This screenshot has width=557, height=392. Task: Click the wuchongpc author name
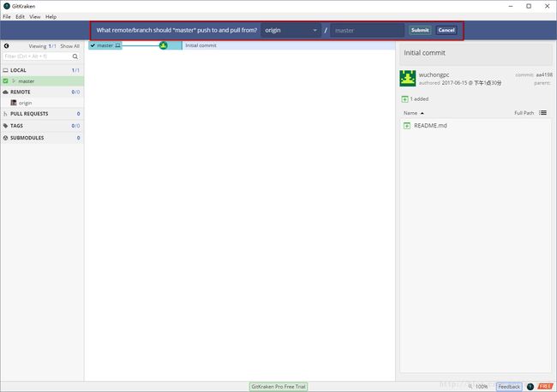point(434,74)
